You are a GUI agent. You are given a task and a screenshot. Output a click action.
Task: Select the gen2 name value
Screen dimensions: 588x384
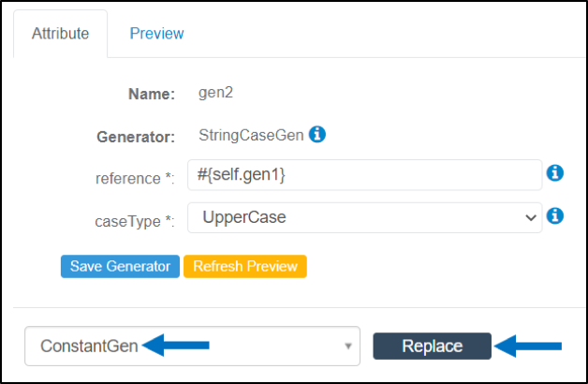215,92
